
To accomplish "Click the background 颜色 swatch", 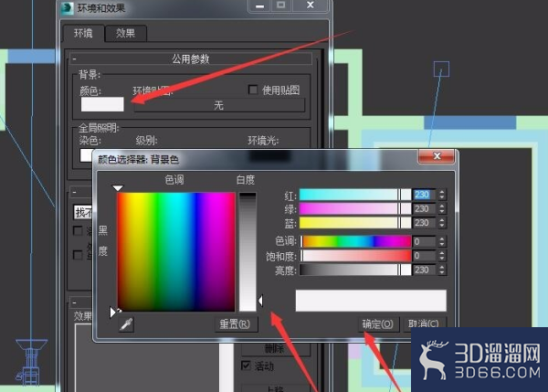I will 102,104.
